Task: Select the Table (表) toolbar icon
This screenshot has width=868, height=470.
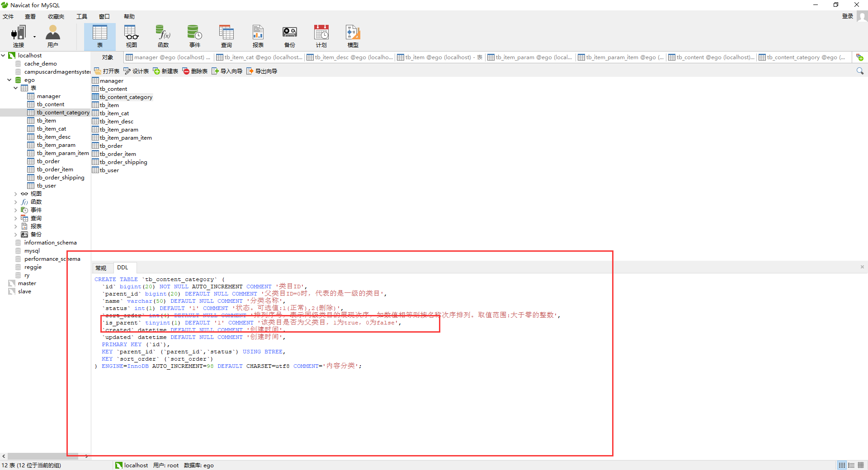Action: coord(100,36)
